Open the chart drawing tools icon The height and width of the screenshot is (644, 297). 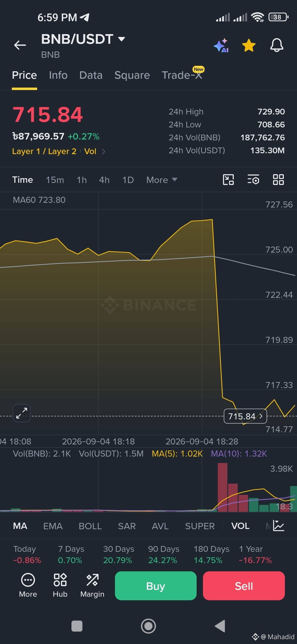[x=228, y=180]
